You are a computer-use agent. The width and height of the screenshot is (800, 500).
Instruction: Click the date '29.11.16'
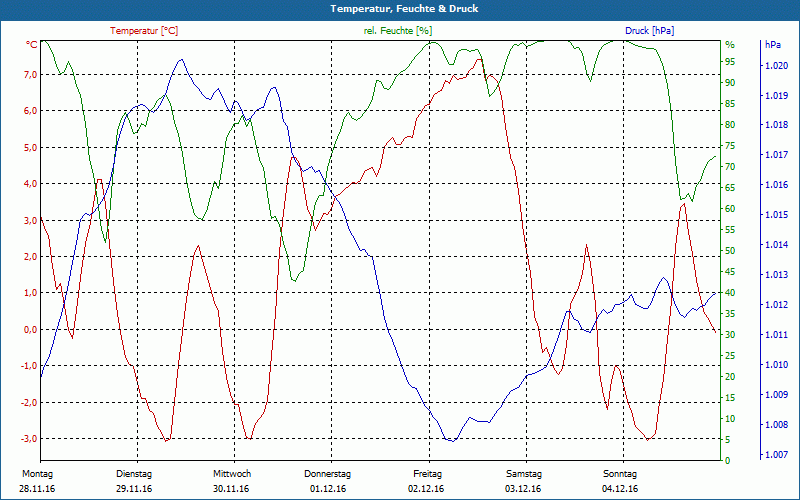tap(134, 489)
